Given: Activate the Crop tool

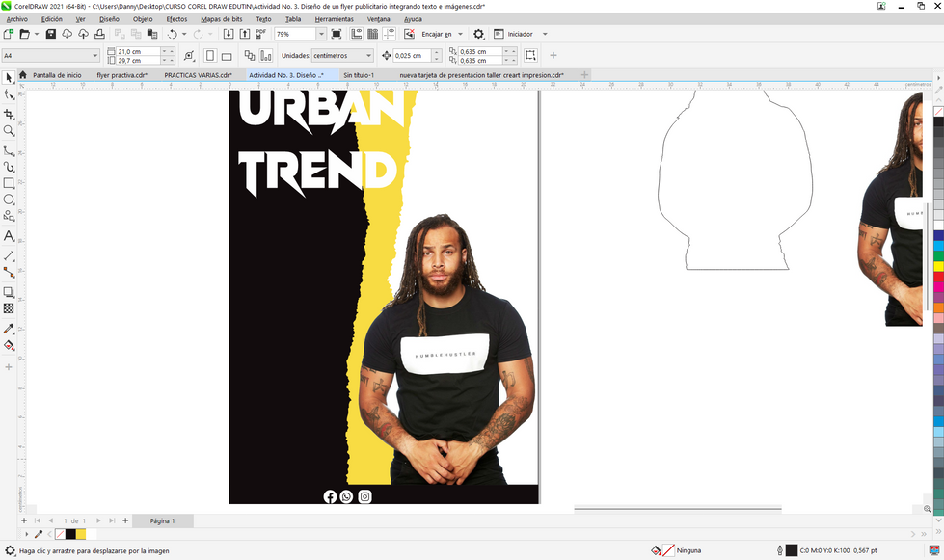Looking at the screenshot, I should click(9, 114).
